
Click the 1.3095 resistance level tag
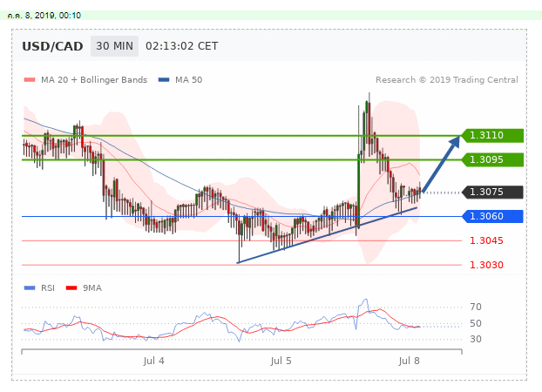pos(492,159)
